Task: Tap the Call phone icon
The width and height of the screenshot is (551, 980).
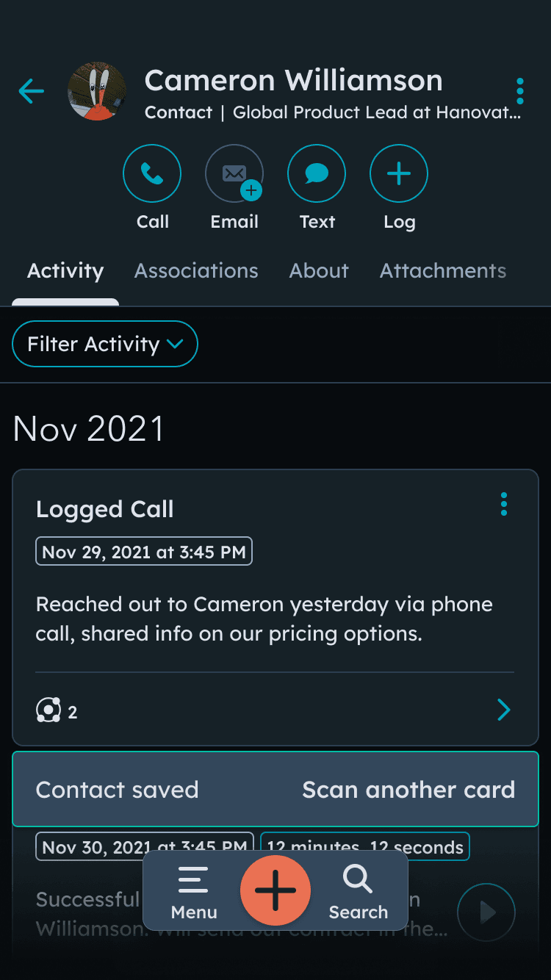Action: pyautogui.click(x=152, y=173)
